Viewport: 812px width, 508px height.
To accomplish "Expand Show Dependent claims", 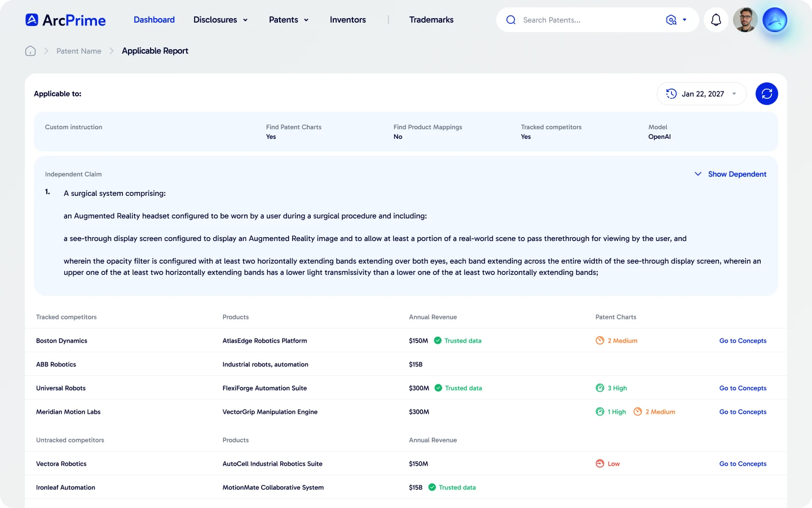I will (730, 174).
